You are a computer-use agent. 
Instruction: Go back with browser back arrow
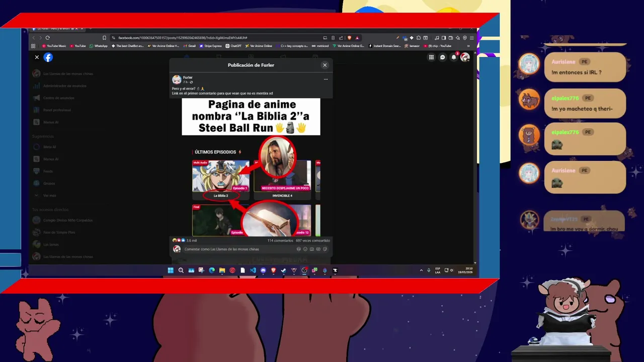click(x=34, y=38)
